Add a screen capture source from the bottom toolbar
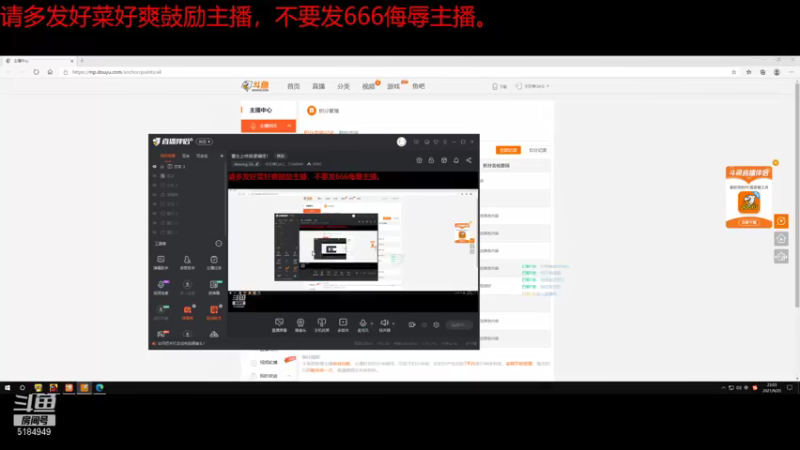Image resolution: width=800 pixels, height=450 pixels. pos(279,325)
